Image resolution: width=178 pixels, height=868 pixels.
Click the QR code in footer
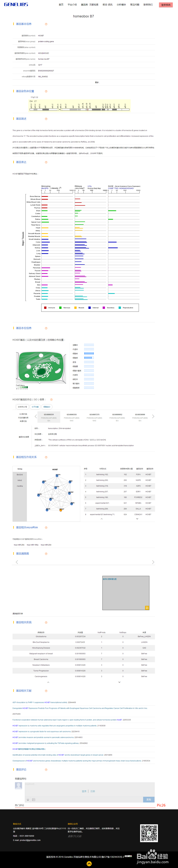[x=149, y=833]
